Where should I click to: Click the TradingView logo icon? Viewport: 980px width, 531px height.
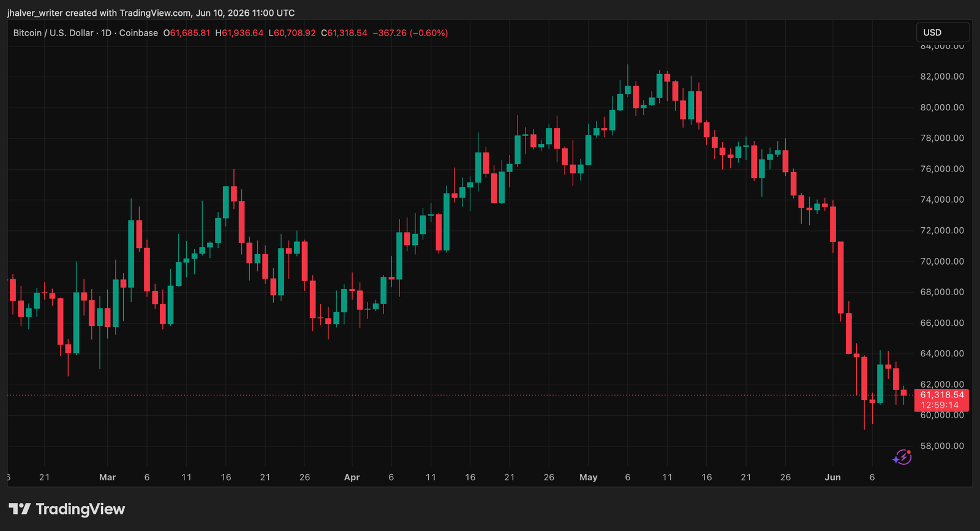click(x=20, y=509)
